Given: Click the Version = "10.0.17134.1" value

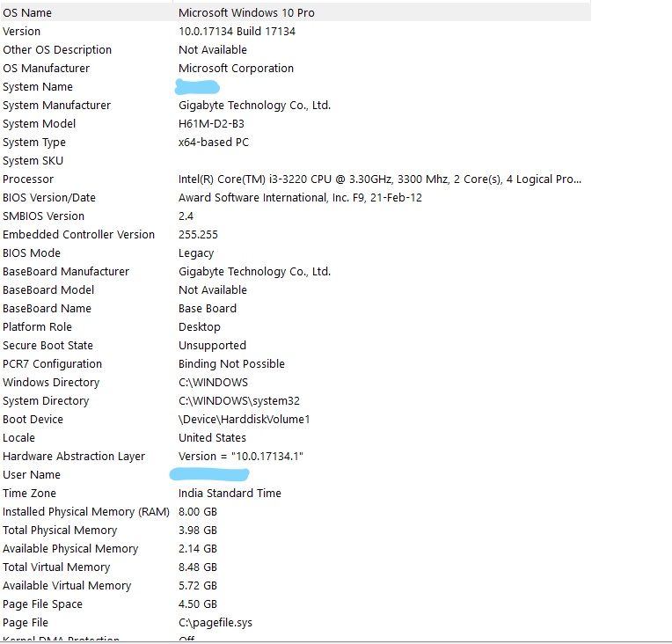Looking at the screenshot, I should pos(241,456).
